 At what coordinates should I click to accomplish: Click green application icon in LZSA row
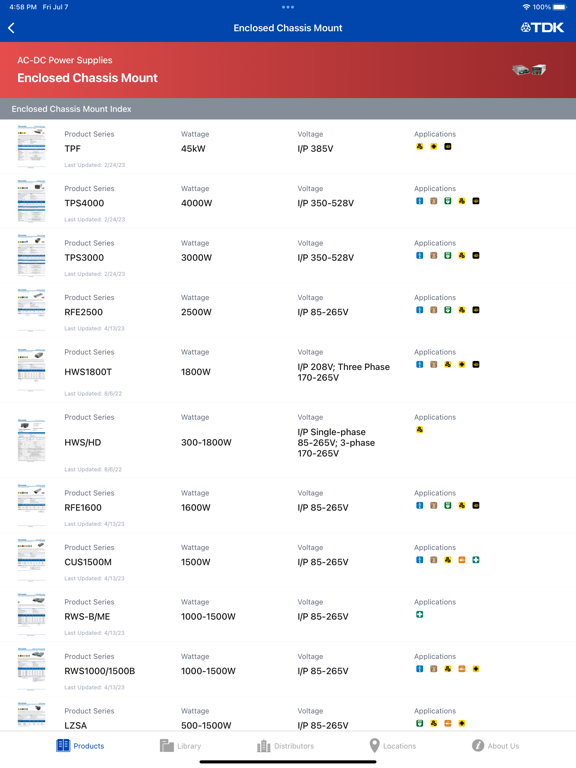pyautogui.click(x=420, y=723)
